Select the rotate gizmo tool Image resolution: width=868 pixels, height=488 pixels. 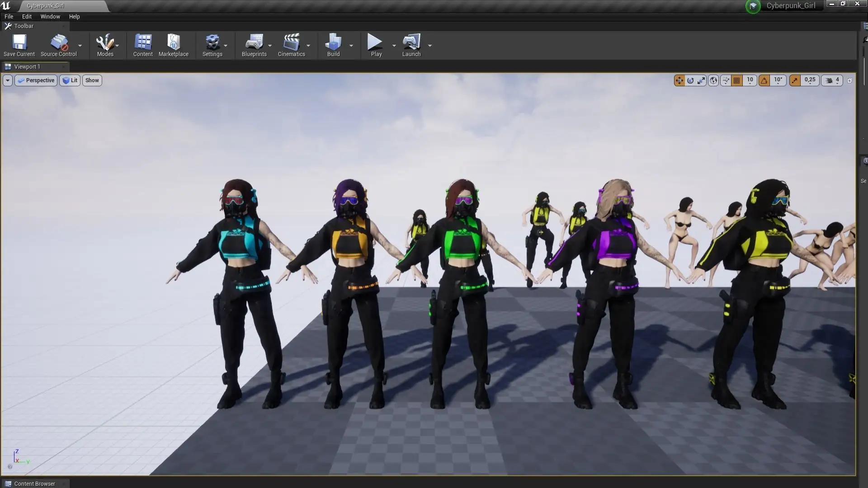(x=690, y=80)
